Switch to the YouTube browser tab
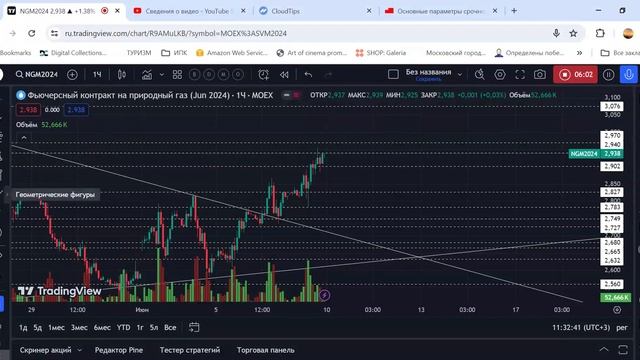Viewport: 640px width, 360px height. (x=190, y=11)
